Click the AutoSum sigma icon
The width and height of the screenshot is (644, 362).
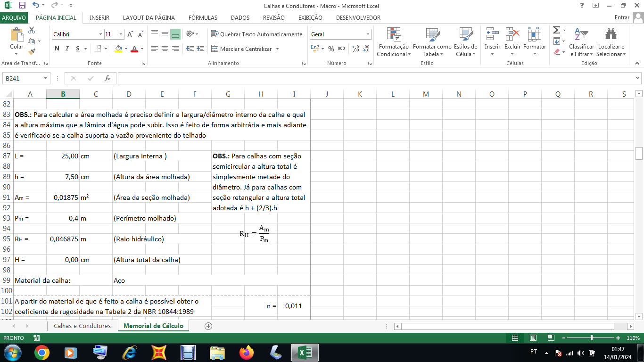pos(556,30)
